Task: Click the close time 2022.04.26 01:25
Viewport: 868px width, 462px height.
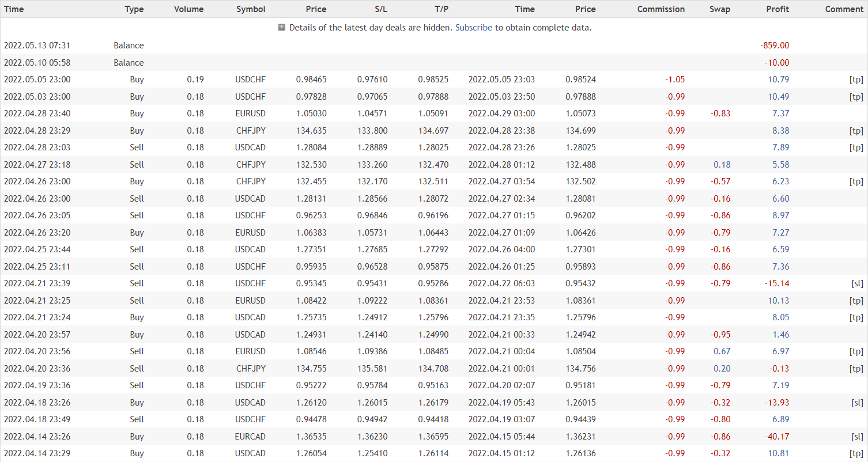Action: click(x=502, y=267)
